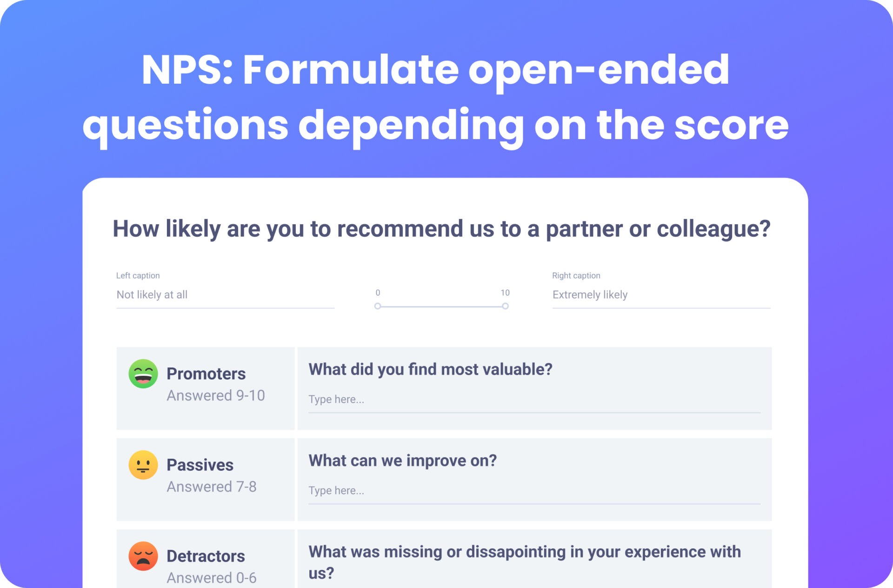This screenshot has width=893, height=588.
Task: Click the slider maximum value label 10
Action: [x=505, y=293]
